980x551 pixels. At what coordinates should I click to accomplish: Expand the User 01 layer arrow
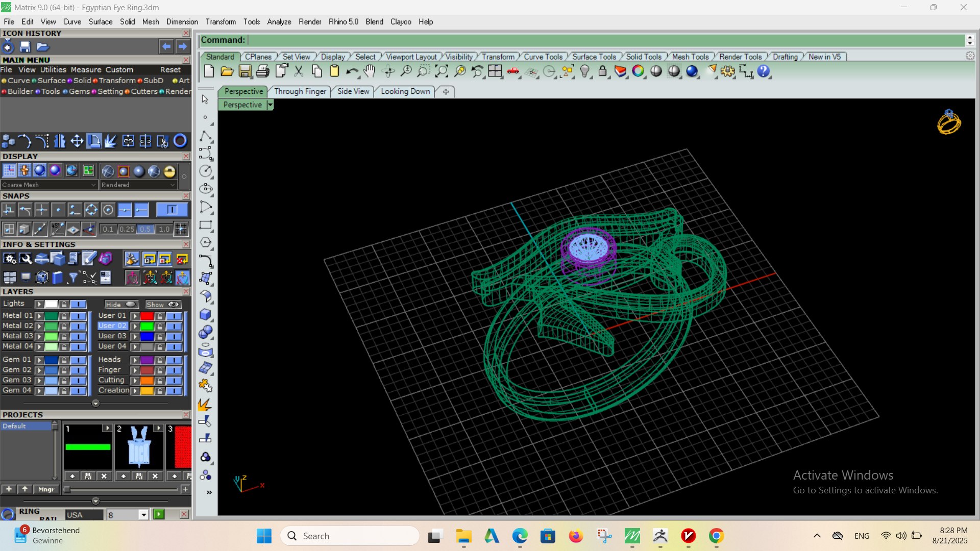(x=135, y=316)
